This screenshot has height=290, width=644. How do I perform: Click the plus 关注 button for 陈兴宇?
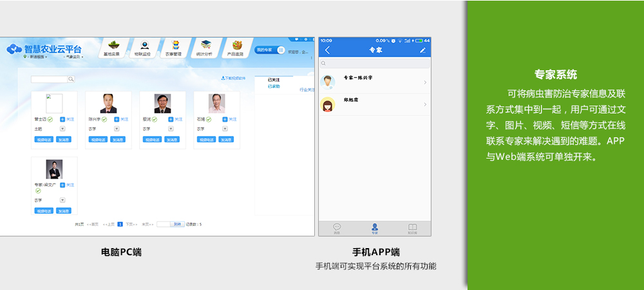(x=117, y=119)
